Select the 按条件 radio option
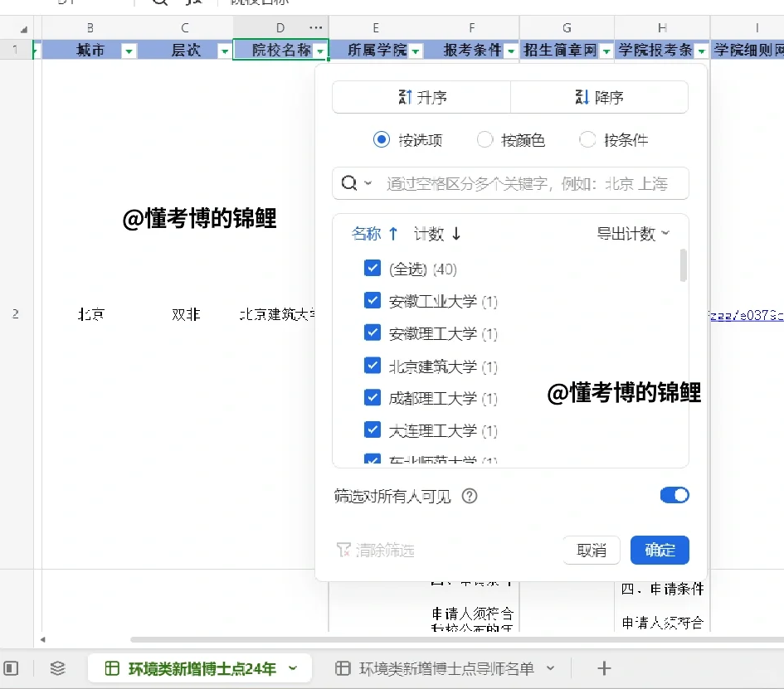The image size is (784, 689). tap(587, 139)
